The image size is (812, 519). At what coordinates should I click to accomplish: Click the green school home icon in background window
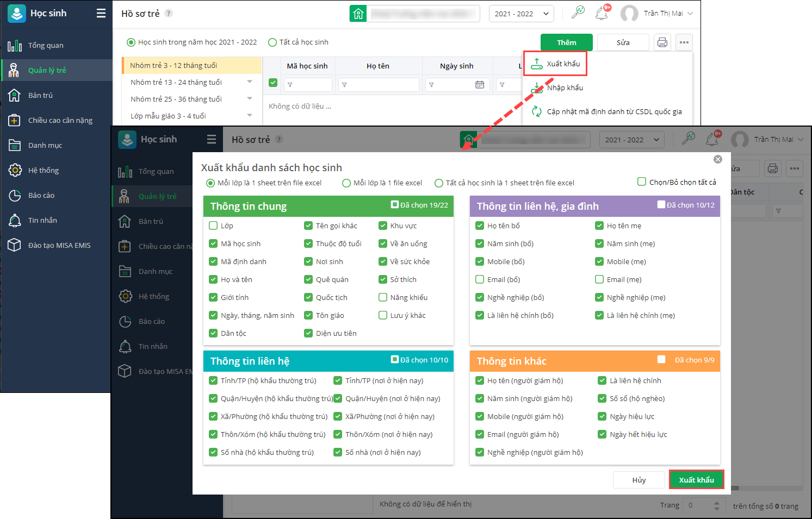coord(358,14)
